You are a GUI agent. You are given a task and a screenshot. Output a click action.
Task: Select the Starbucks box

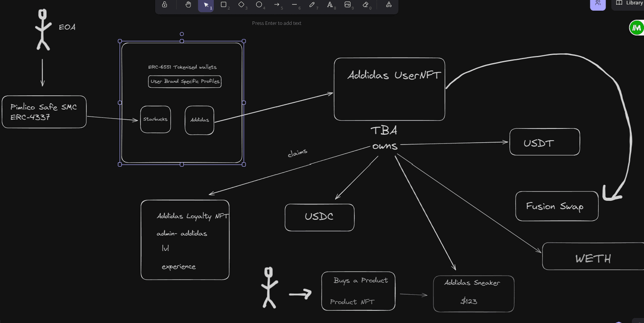[155, 119]
